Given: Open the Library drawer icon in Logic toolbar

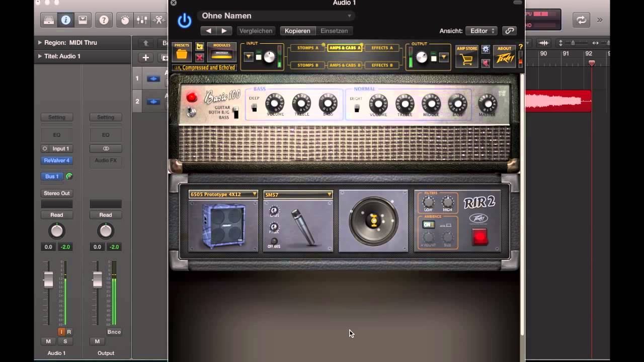Looking at the screenshot, I should point(49,20).
